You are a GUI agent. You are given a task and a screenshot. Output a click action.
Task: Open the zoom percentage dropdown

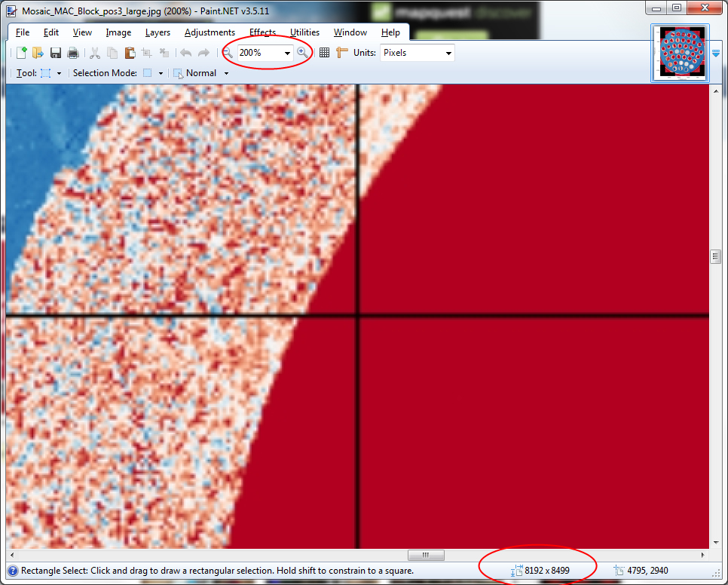287,54
